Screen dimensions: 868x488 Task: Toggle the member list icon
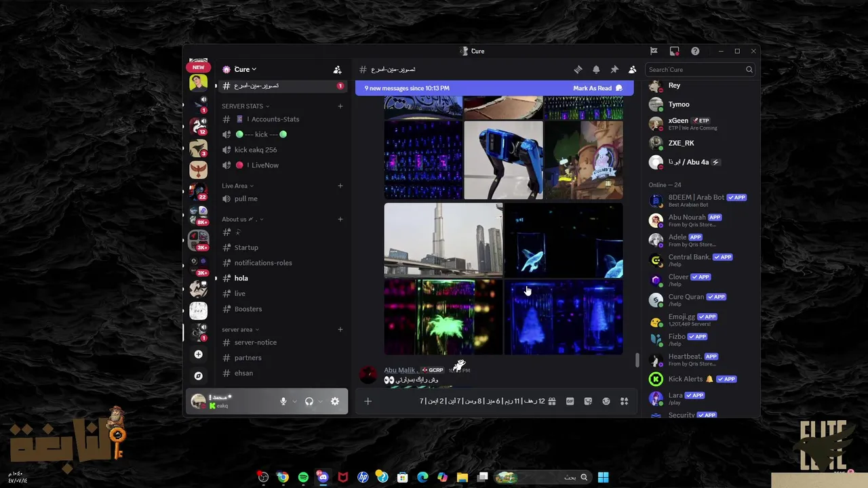pyautogui.click(x=632, y=69)
